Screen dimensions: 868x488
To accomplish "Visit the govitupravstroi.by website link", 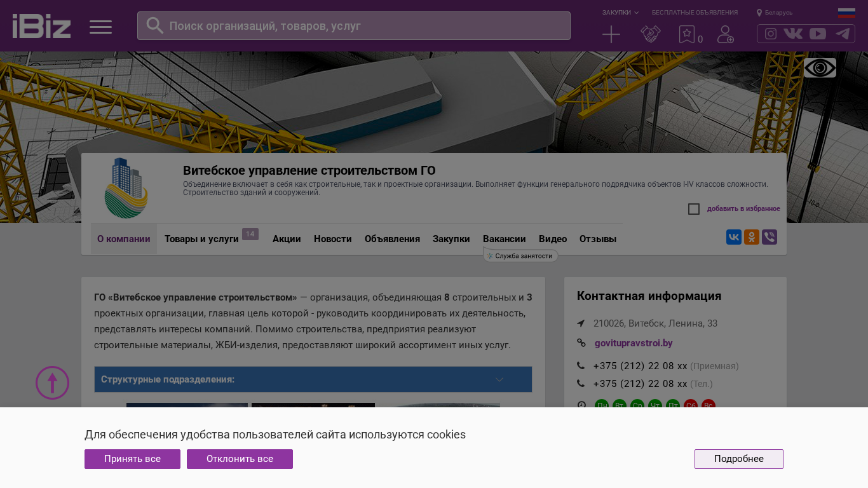I will coord(634,343).
